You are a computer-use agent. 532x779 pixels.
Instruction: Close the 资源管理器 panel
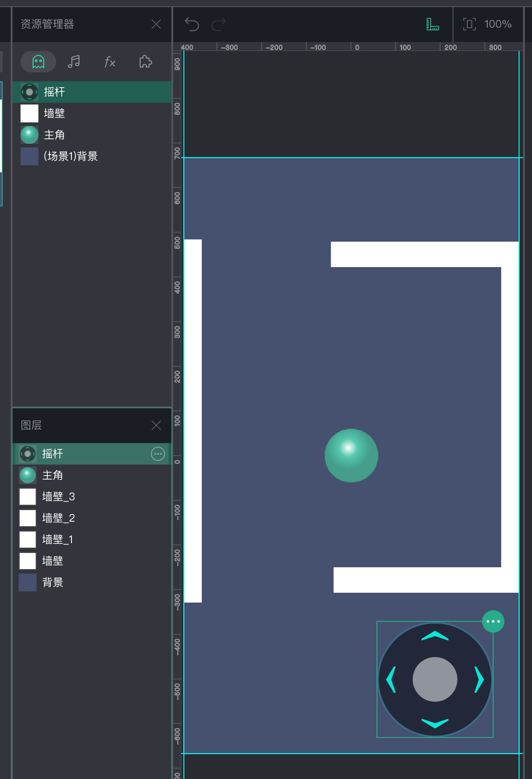pos(156,24)
